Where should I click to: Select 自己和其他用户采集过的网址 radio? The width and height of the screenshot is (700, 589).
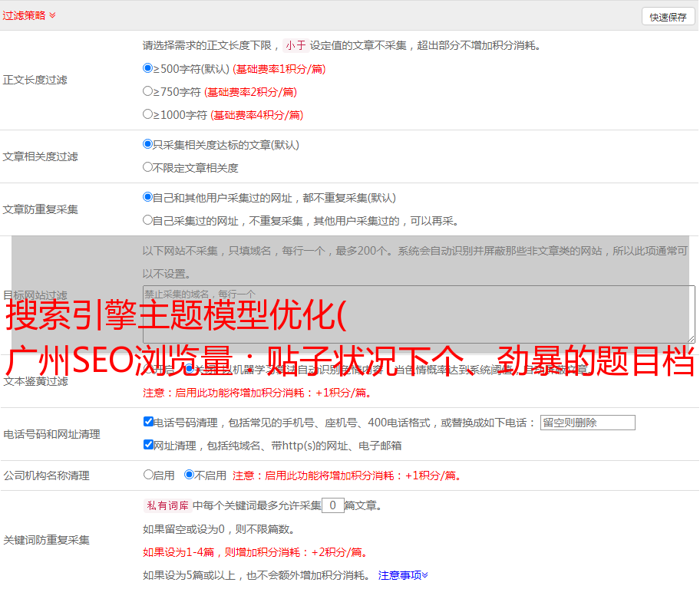point(147,197)
